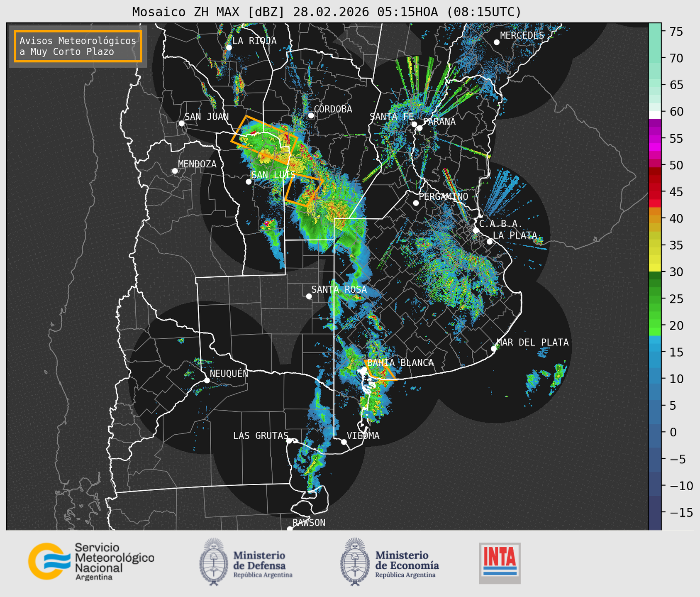Click the Mosaico ZH MAX map title
This screenshot has height=597, width=700.
327,12
